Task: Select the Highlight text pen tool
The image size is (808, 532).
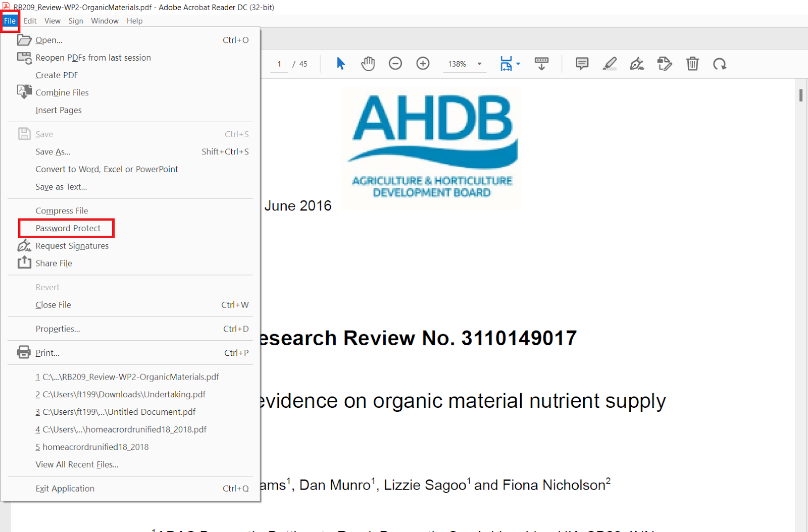Action: tap(610, 64)
